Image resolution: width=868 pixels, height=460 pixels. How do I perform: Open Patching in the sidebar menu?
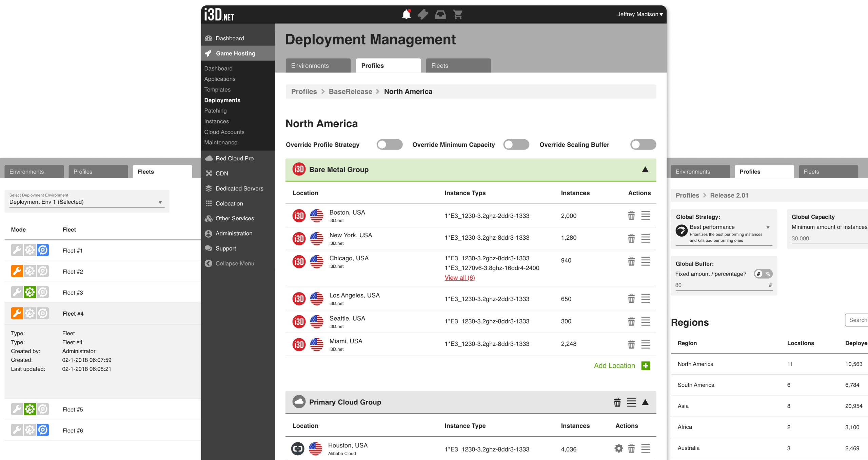pos(215,111)
